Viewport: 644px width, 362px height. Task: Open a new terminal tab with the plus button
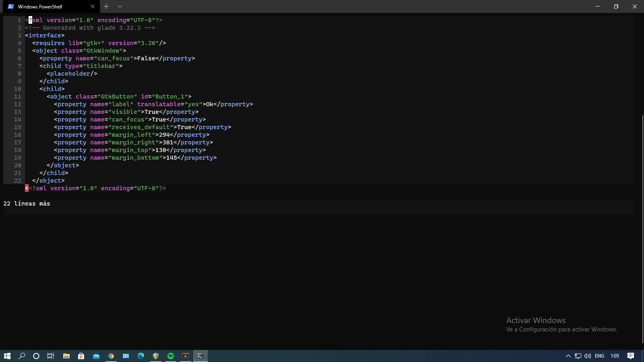(106, 6)
